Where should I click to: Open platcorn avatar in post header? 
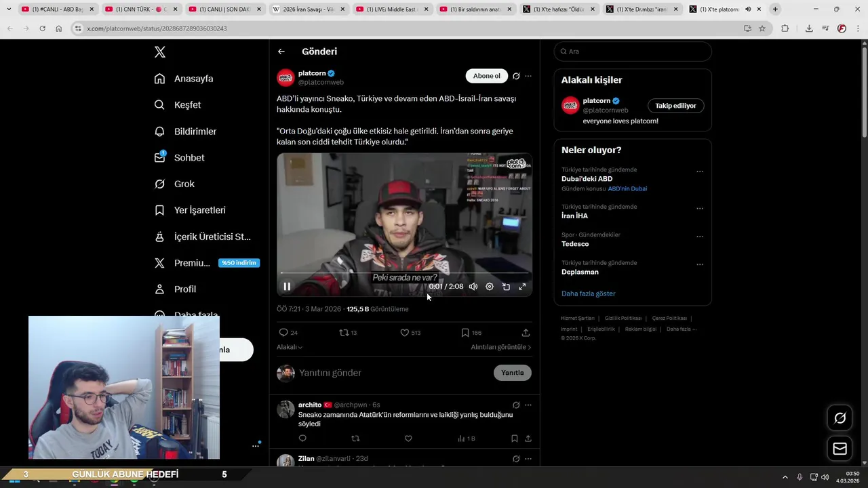coord(285,77)
